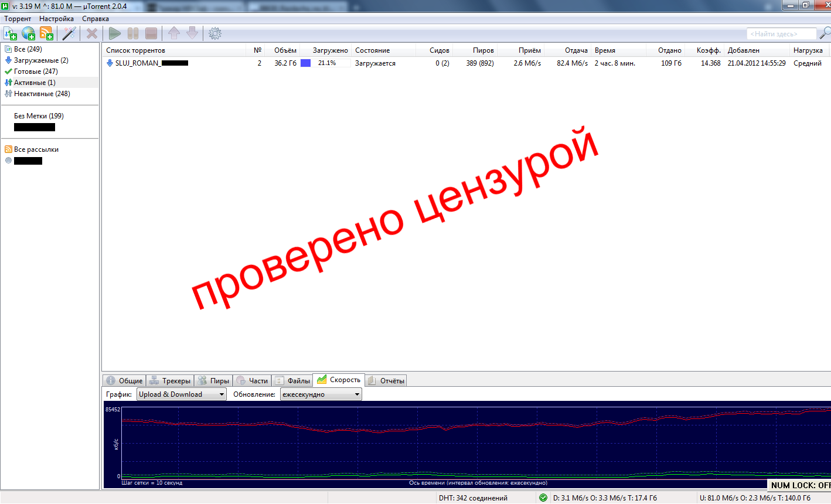Click the Add RSS Feed toolbar icon
Image resolution: width=831 pixels, height=504 pixels.
(46, 33)
